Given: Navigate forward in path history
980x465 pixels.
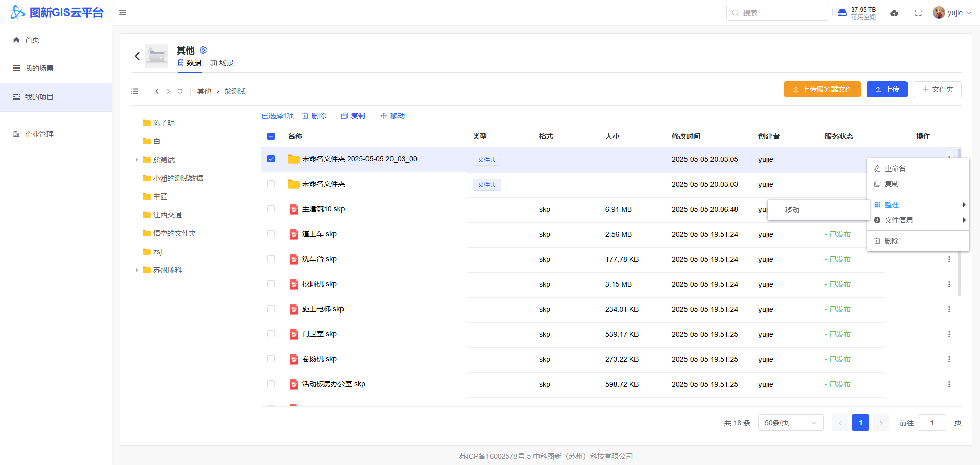Looking at the screenshot, I should point(168,91).
